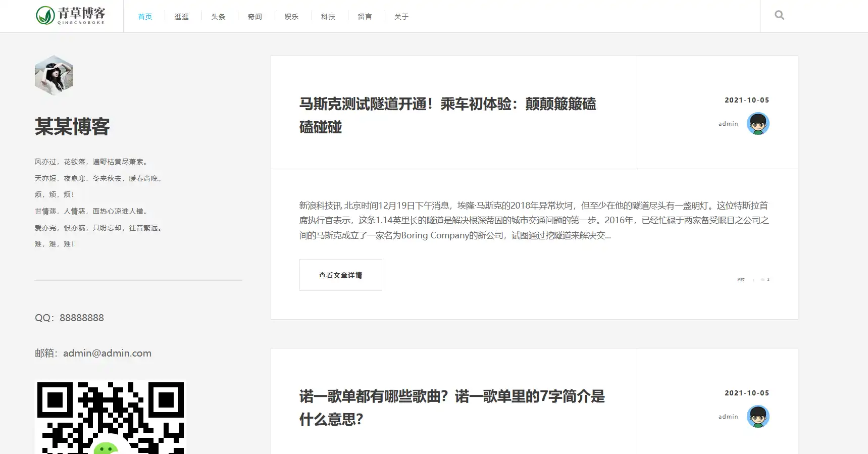Click the poem line 天亦短，夜愈寒
The image size is (868, 454).
coord(99,178)
